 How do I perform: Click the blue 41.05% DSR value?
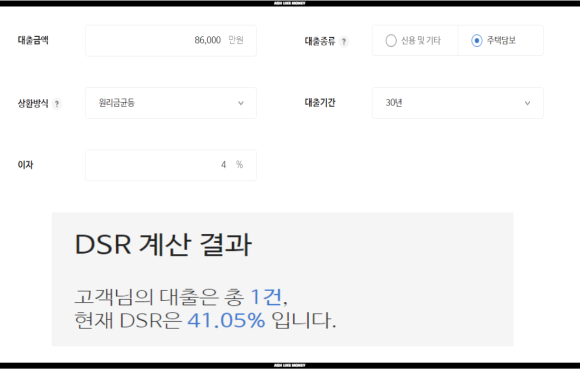[226, 320]
